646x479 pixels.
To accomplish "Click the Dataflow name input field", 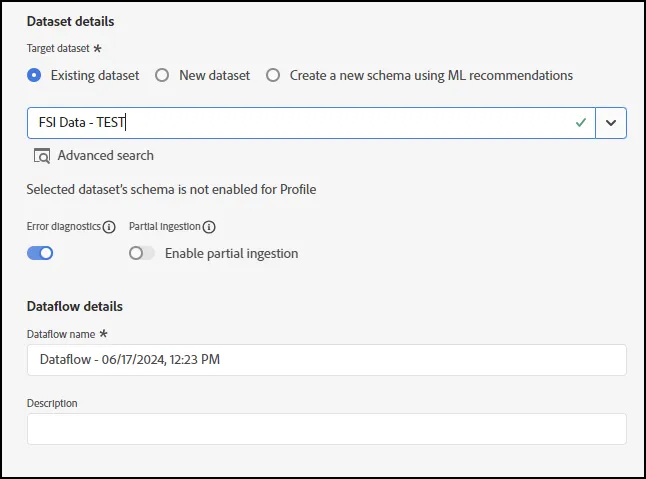I will 327,360.
